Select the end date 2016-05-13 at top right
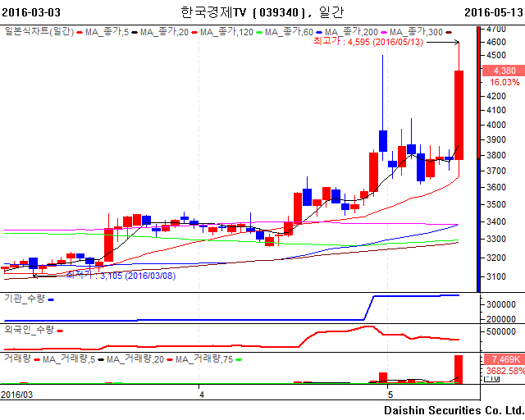The height and width of the screenshot is (420, 525). (494, 12)
